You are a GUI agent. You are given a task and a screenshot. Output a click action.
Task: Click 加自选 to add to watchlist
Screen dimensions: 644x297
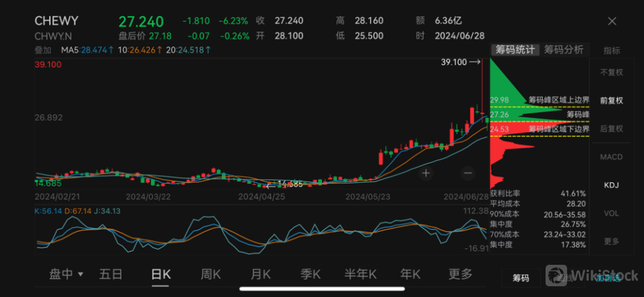click(x=607, y=278)
